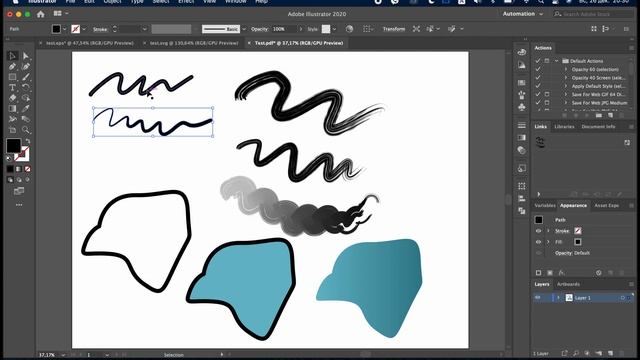Select the Direct Selection tool

click(x=26, y=56)
